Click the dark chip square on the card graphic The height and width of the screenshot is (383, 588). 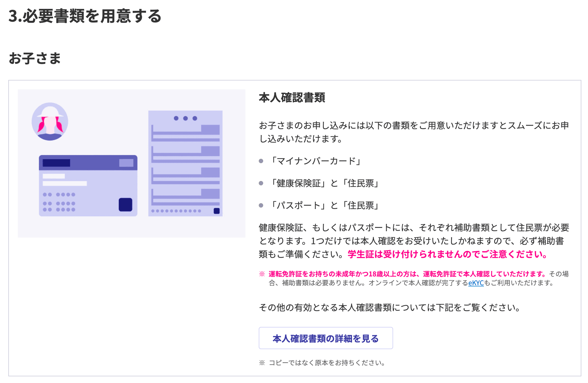pos(125,205)
